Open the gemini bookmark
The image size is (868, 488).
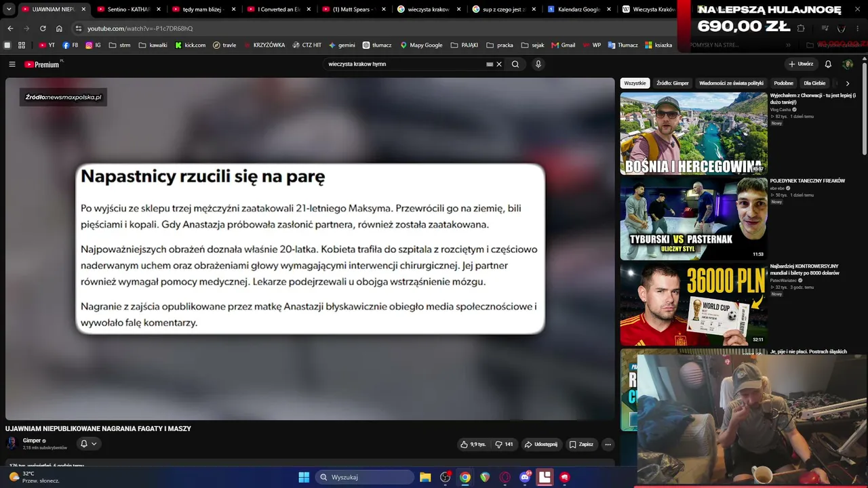coord(342,45)
